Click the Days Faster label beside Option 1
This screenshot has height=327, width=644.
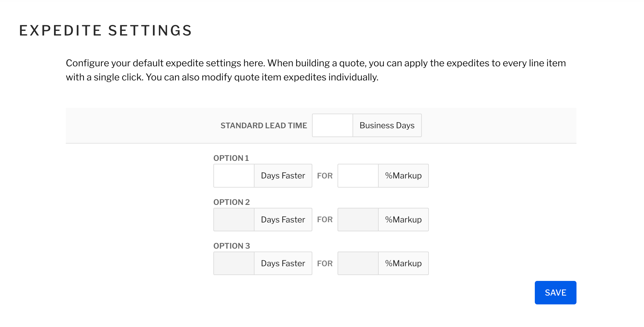pyautogui.click(x=282, y=176)
